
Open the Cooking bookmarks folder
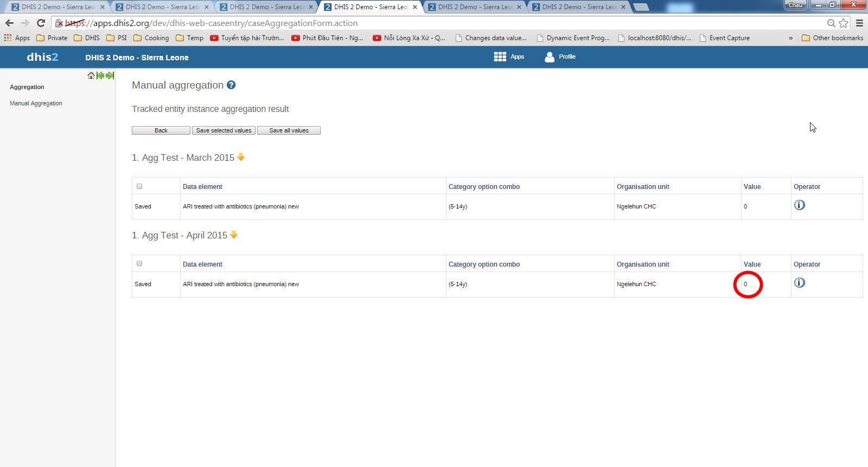point(151,38)
